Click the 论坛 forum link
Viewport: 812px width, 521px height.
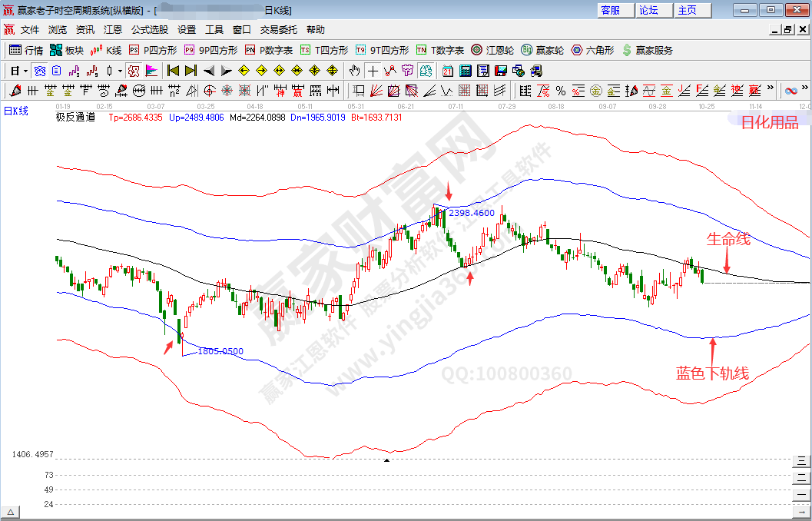pos(649,10)
